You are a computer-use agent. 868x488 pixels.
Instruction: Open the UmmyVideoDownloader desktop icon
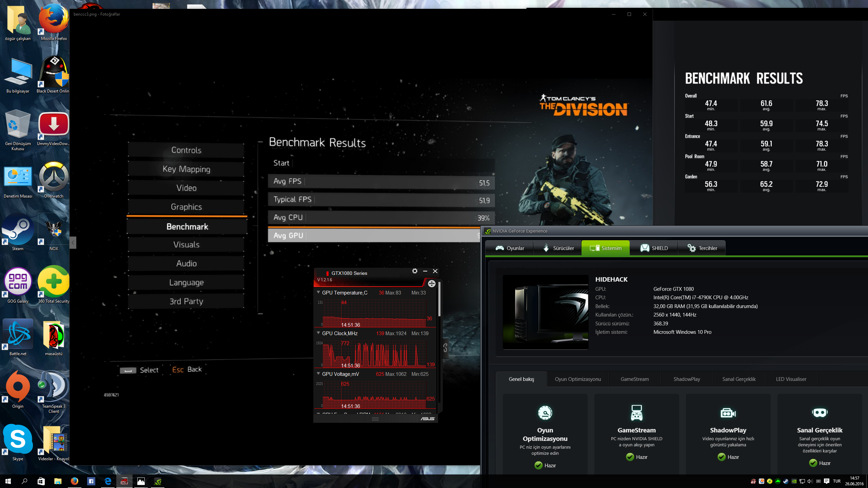54,128
